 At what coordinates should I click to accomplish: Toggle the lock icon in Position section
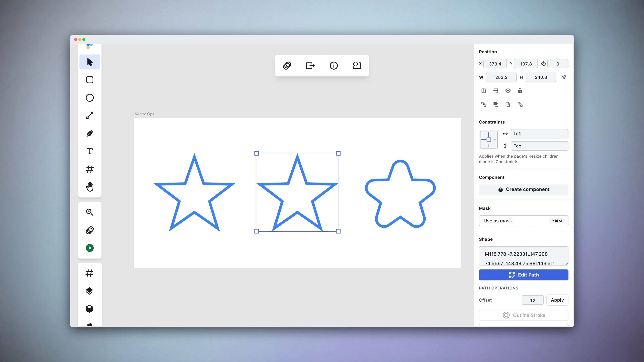[520, 91]
